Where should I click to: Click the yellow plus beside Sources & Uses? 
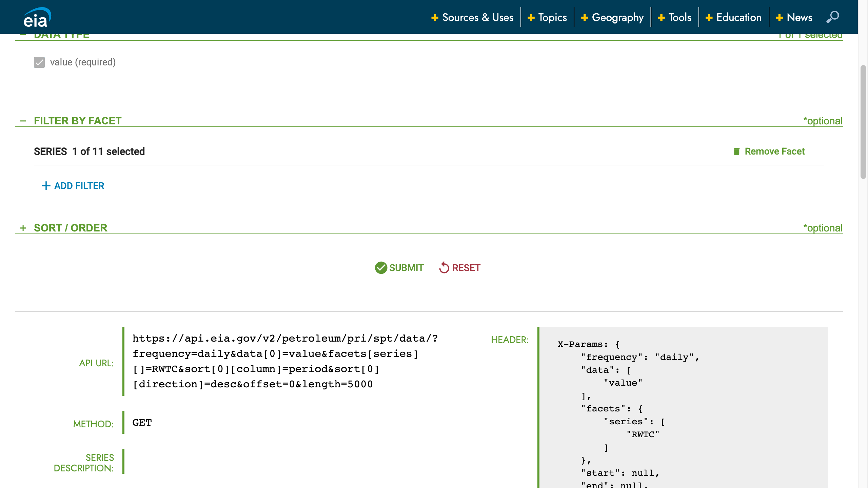(x=435, y=18)
